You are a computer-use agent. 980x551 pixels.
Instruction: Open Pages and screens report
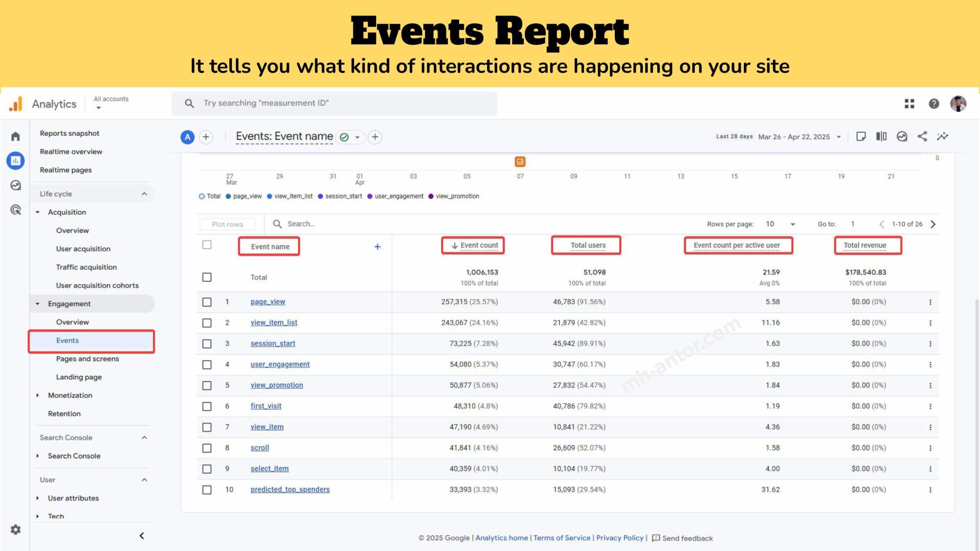point(88,359)
